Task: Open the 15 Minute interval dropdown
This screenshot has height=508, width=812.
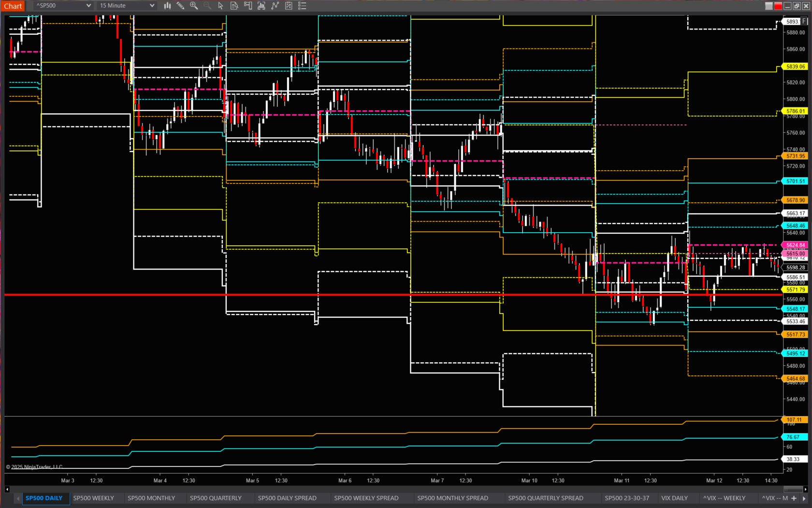Action: (126, 5)
